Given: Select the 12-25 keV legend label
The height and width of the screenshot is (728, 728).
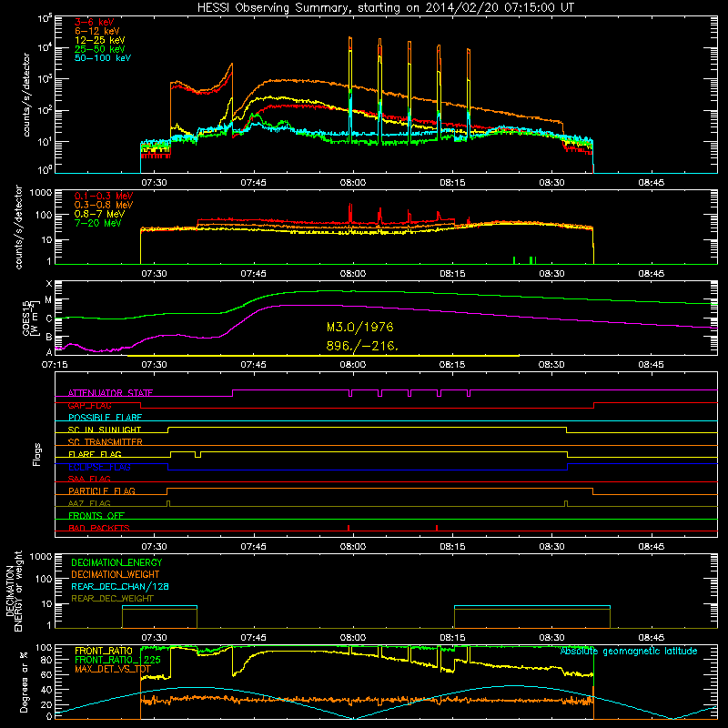Looking at the screenshot, I should click(x=99, y=40).
